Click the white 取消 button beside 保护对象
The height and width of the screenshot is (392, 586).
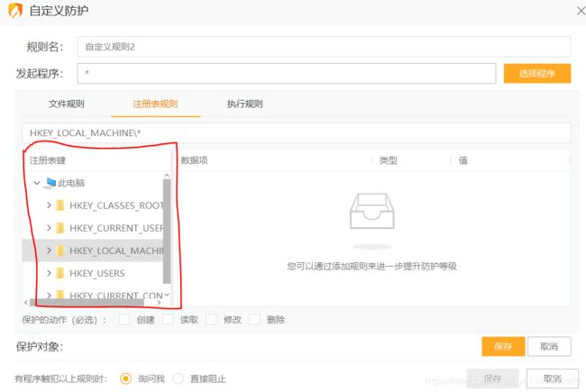[549, 346]
